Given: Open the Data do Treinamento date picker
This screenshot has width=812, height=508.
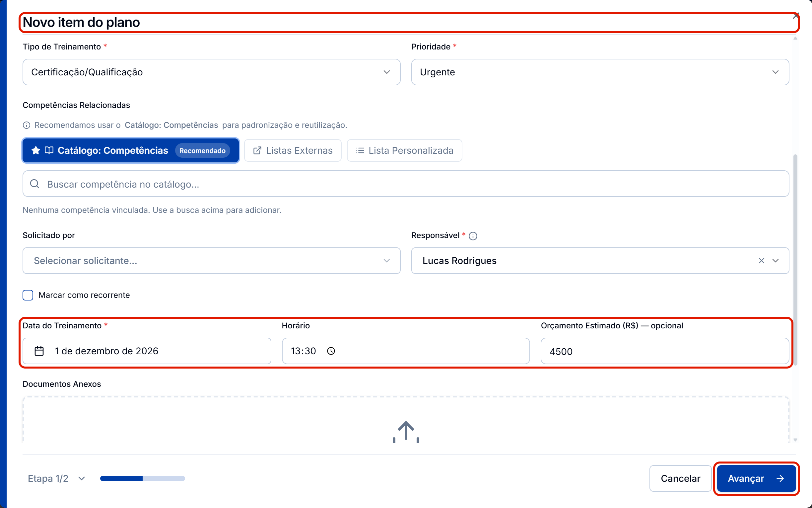Looking at the screenshot, I should pos(147,351).
